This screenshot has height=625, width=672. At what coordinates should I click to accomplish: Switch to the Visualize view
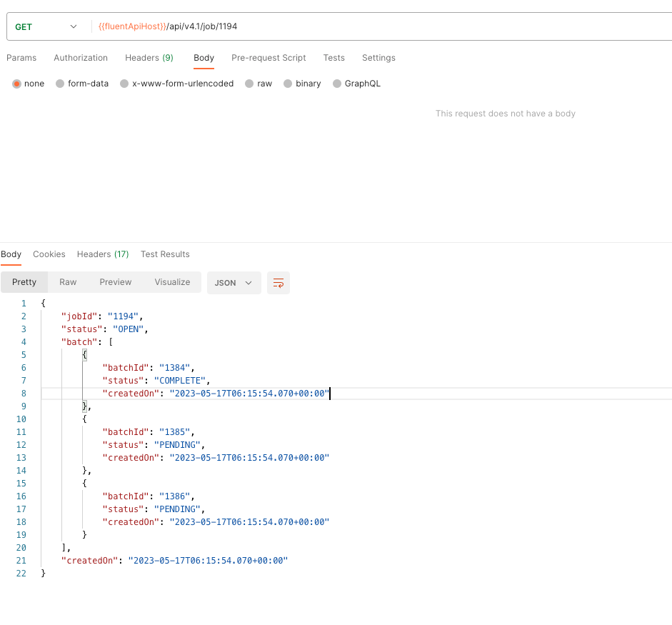[x=172, y=282]
